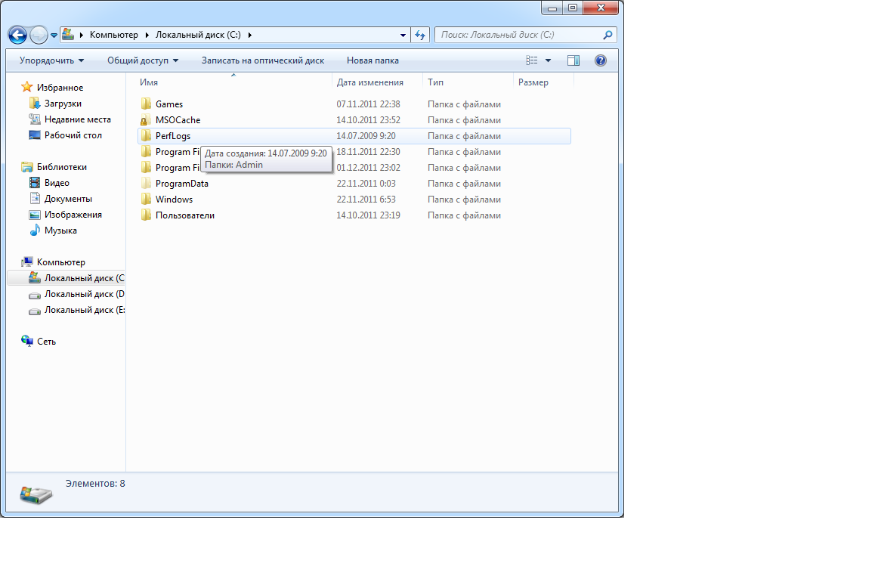
Task: Click Компьютер breadcrumb in address bar
Action: [113, 35]
